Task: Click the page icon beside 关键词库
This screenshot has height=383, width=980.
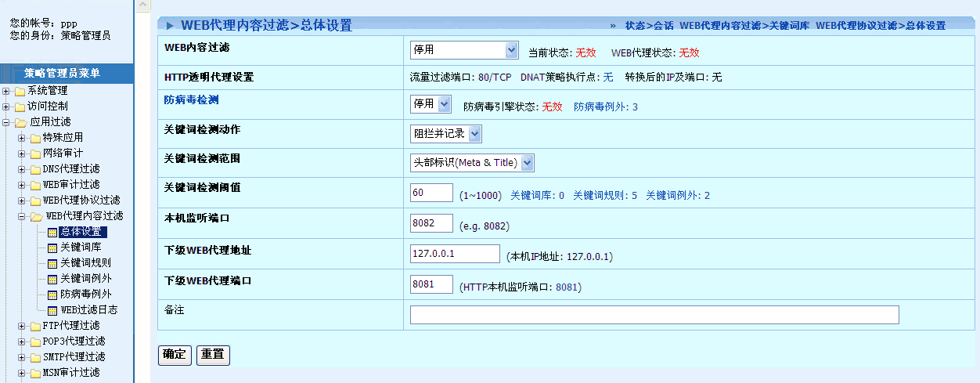Action: pos(52,248)
